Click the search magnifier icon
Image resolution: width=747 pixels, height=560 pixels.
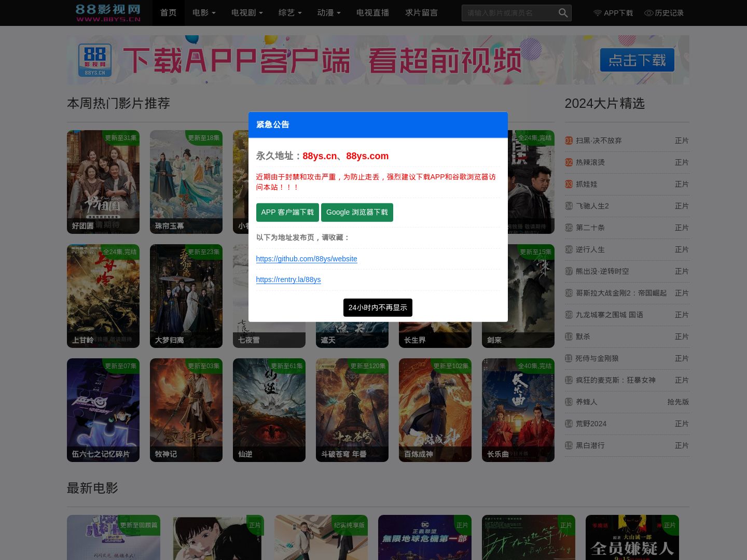coord(563,13)
